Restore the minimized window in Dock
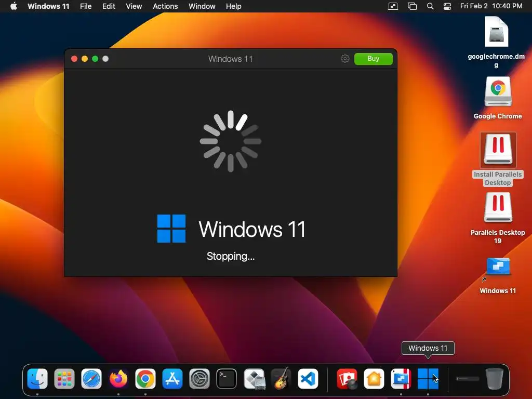 click(468, 379)
